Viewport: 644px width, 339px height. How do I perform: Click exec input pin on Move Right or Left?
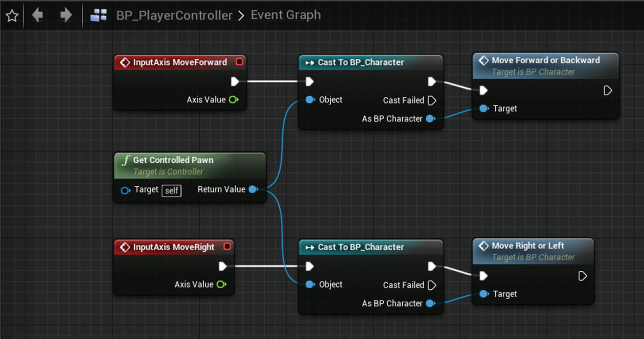click(x=484, y=275)
